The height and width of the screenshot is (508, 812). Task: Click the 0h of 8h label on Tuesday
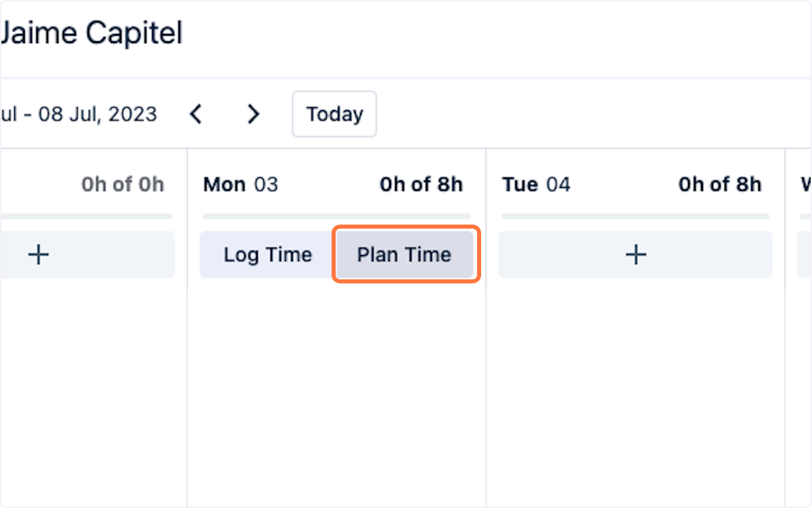(720, 185)
